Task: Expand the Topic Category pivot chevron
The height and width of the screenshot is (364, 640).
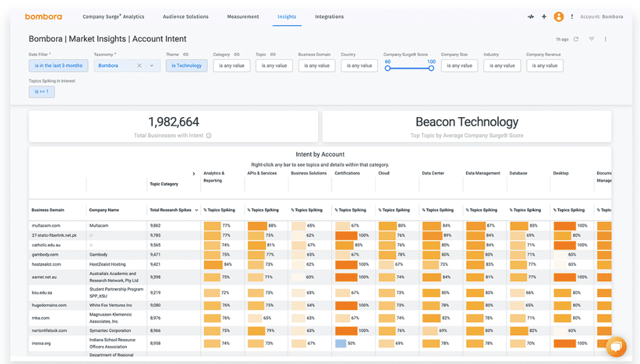Action: 193,174
